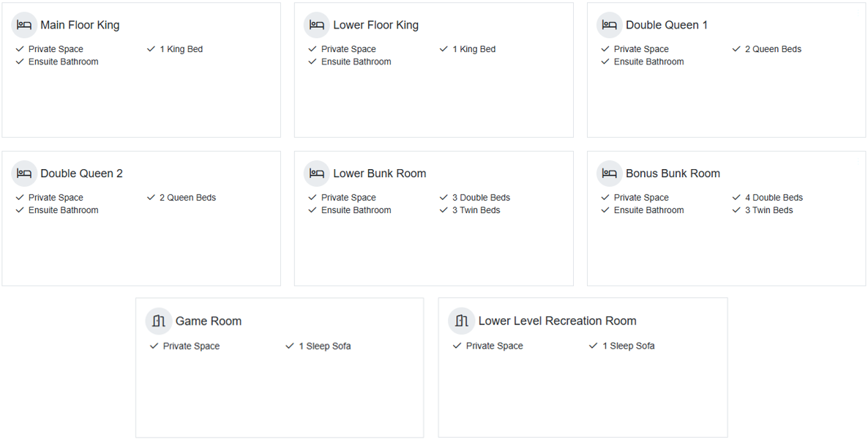
Task: Click the checkmark next to 4 Double Beds
Action: 737,198
